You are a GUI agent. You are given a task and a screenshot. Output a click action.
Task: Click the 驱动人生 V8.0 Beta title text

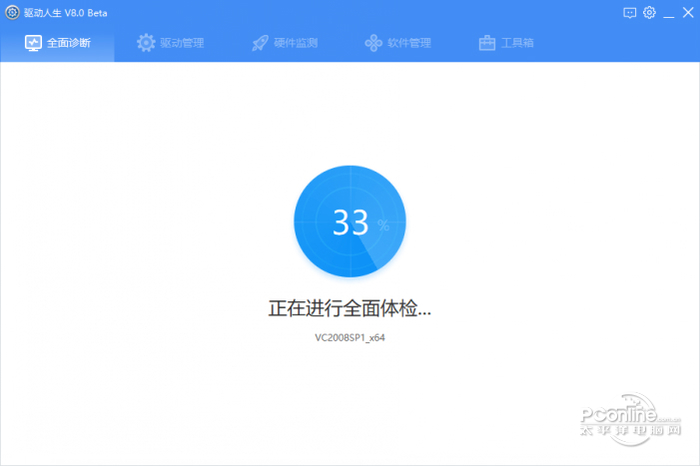66,13
